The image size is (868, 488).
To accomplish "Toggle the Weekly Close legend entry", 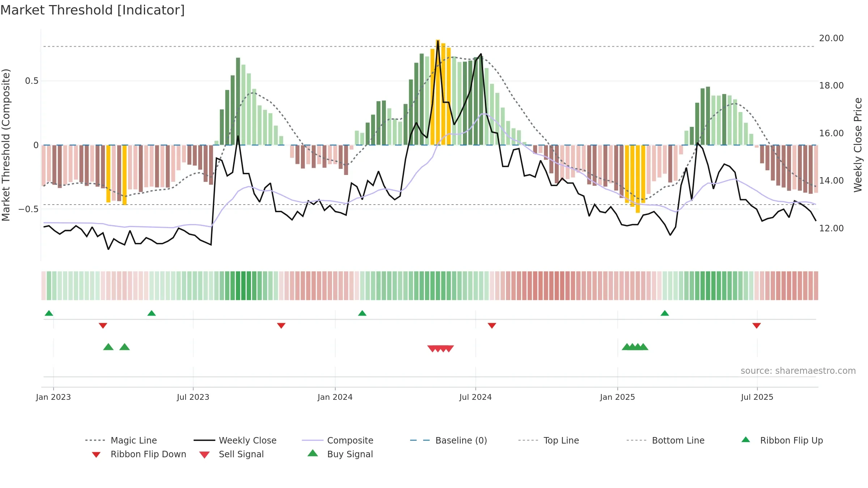I will [235, 440].
